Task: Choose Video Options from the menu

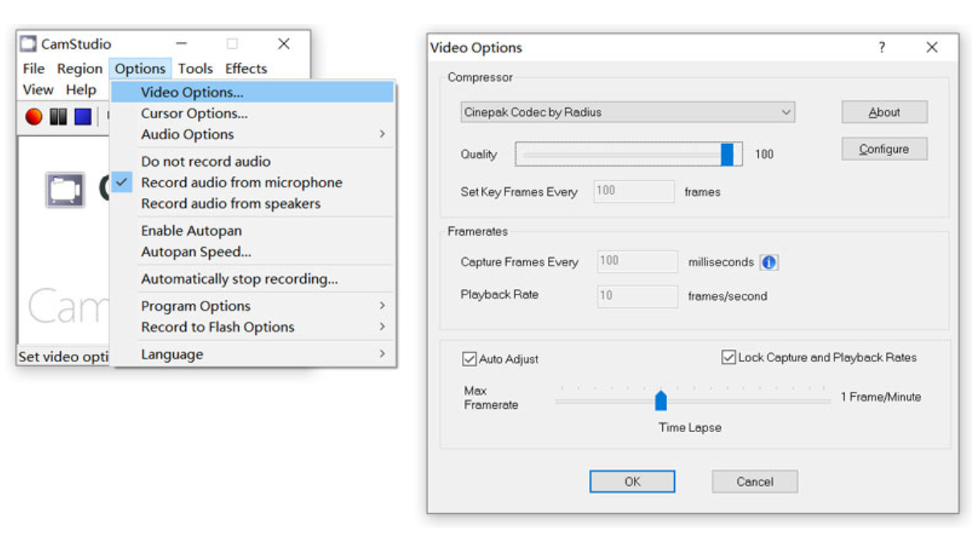Action: 191,93
